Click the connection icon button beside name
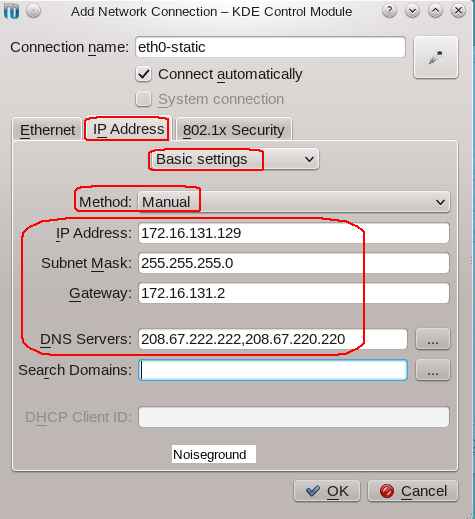 436,57
